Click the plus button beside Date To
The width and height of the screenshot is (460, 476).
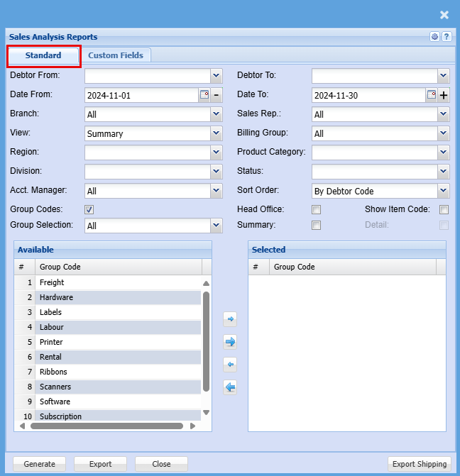point(444,95)
